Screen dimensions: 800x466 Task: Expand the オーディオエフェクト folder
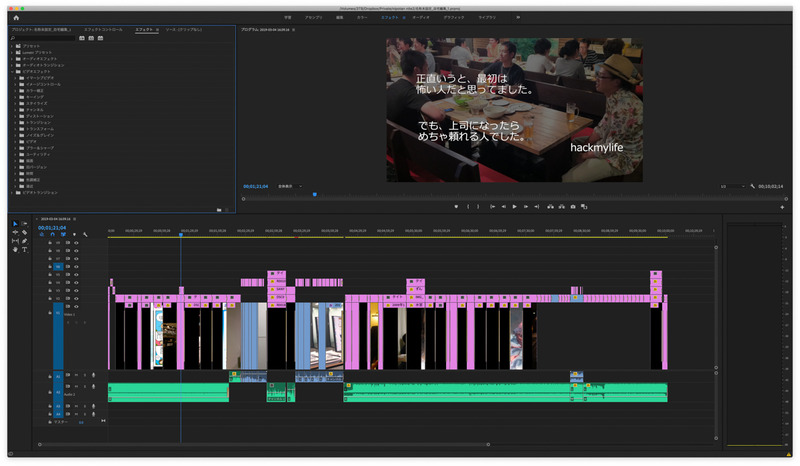(x=12, y=59)
